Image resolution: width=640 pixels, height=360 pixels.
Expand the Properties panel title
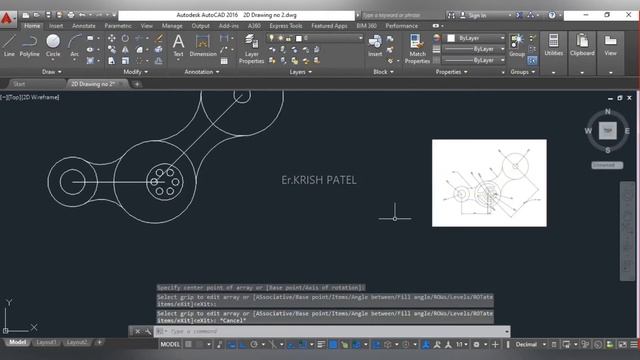point(451,72)
